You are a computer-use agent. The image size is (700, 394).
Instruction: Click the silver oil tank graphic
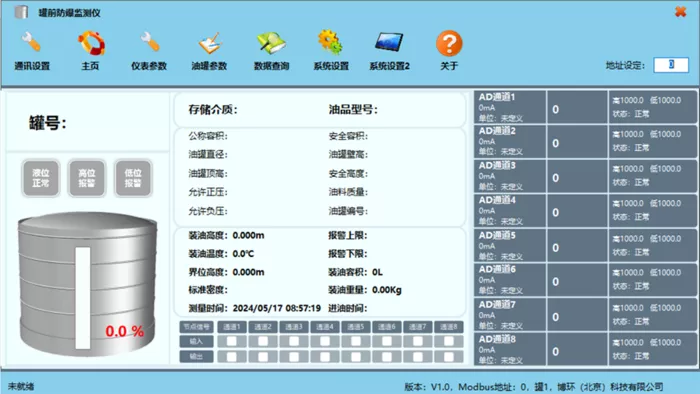(x=88, y=284)
